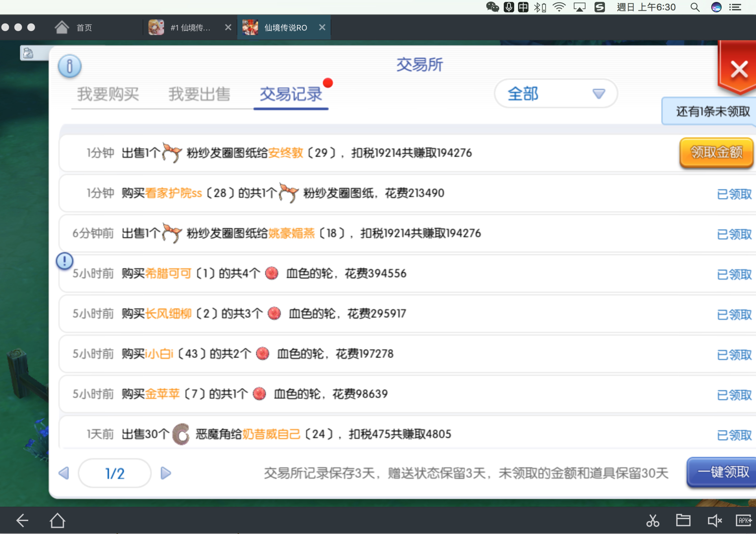
Task: Click the info icon in the exchange window
Action: [70, 66]
